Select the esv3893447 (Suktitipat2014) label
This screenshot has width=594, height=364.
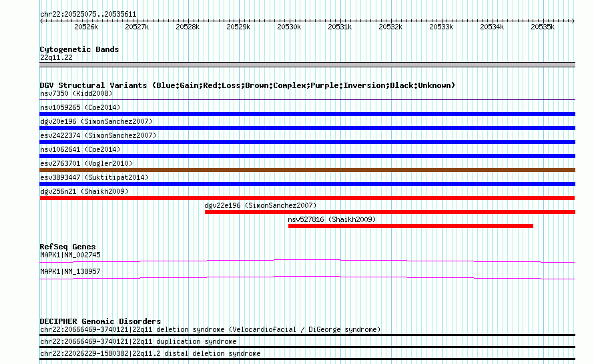click(x=94, y=177)
